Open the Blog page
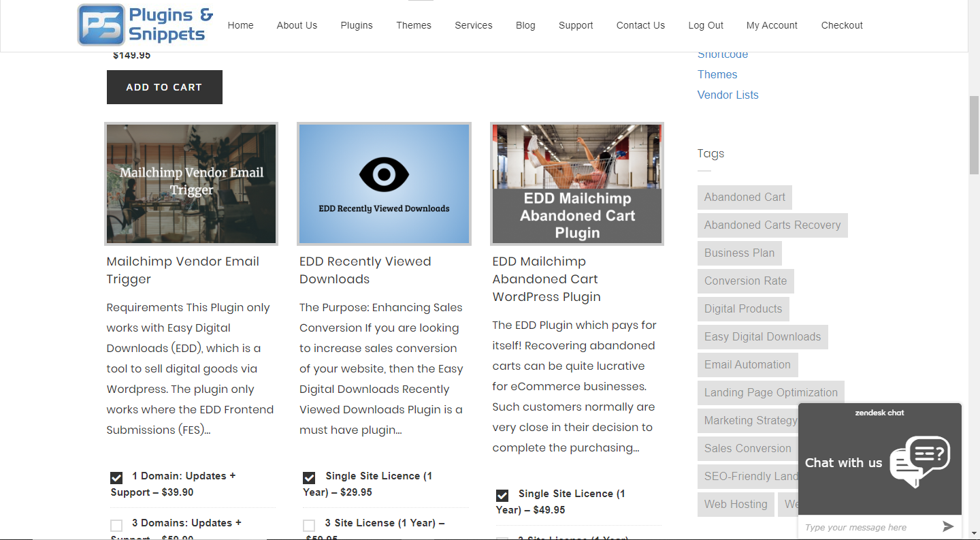 (x=525, y=25)
